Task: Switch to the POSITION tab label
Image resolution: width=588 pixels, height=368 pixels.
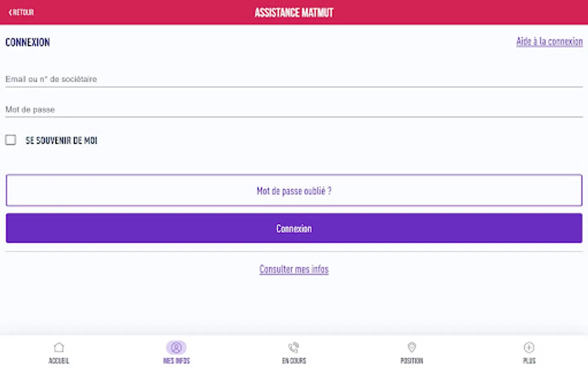Action: click(x=412, y=361)
